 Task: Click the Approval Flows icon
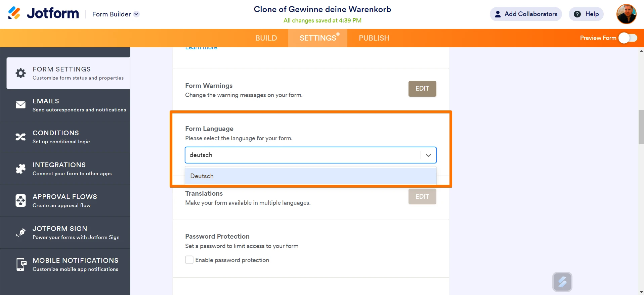point(20,200)
